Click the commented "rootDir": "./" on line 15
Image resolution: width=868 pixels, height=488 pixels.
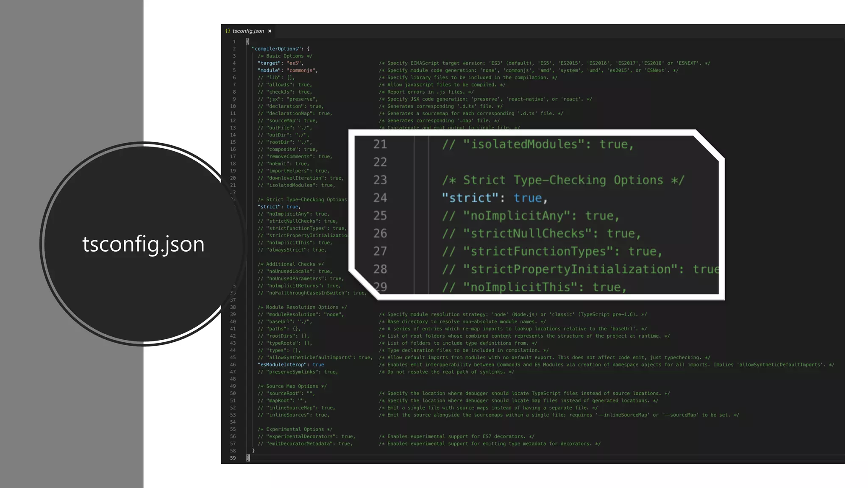[285, 142]
